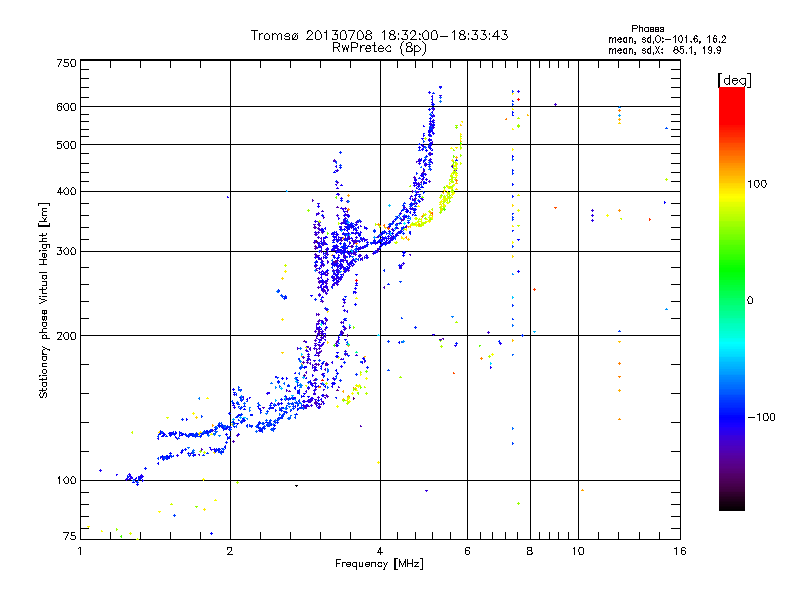
Task: Click the y-axis tick label '400'
Action: 66,191
